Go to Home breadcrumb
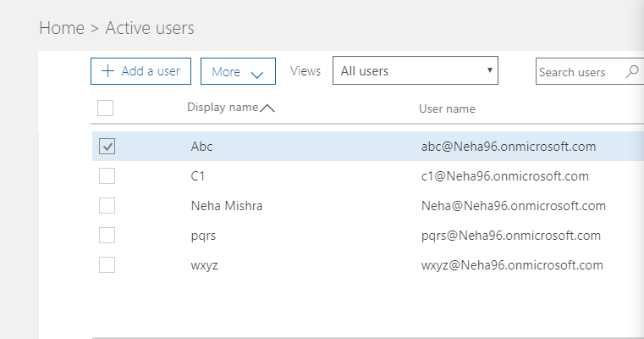The width and height of the screenshot is (644, 339). pos(62,28)
